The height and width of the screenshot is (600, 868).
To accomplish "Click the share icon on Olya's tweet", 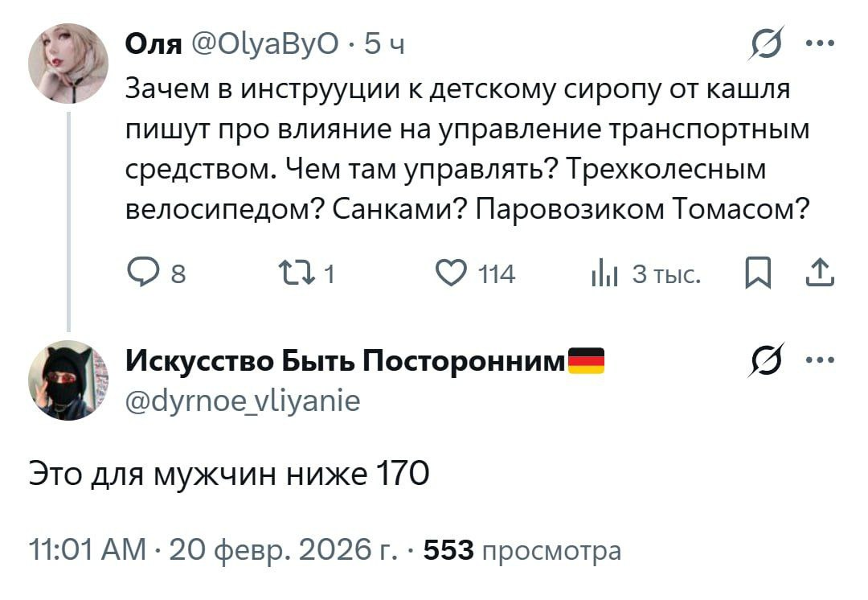I will [x=824, y=275].
